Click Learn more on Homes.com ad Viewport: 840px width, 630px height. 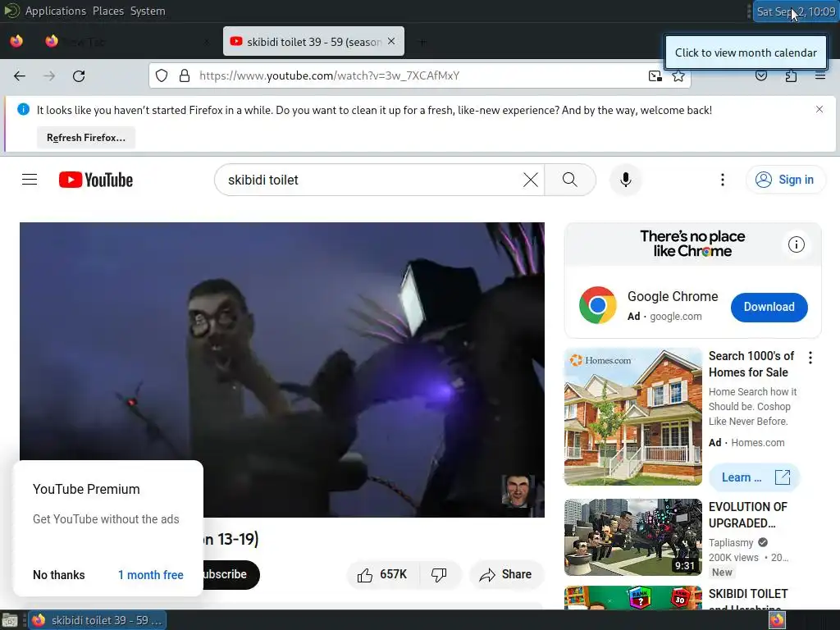click(755, 477)
